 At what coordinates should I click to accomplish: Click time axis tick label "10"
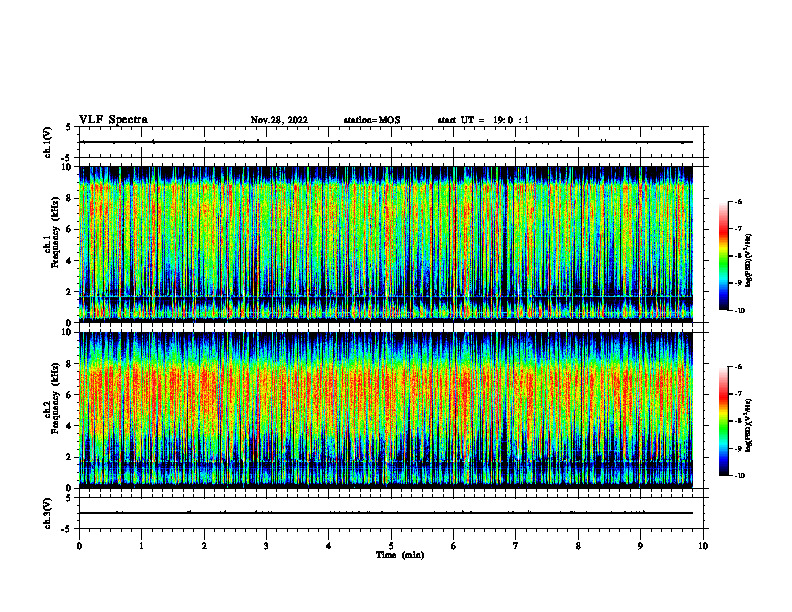(703, 546)
